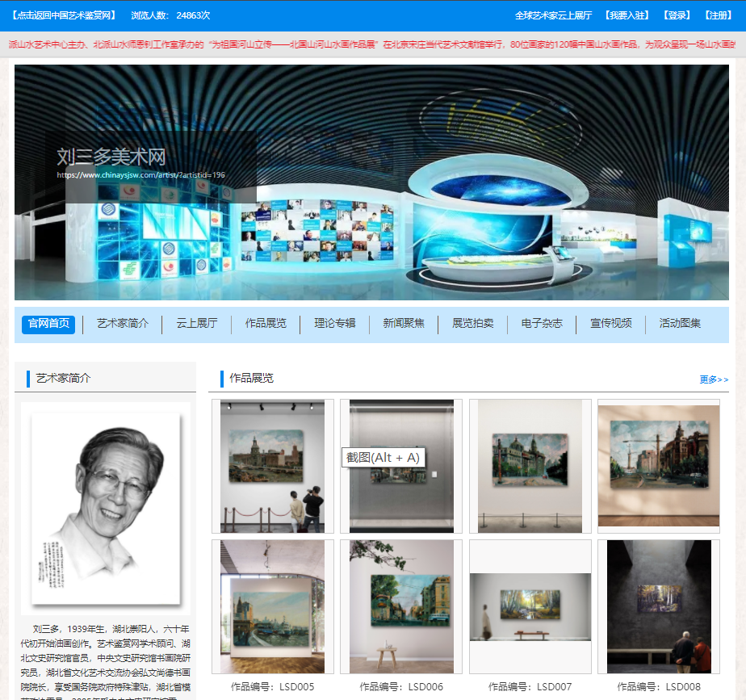This screenshot has width=746, height=700.
Task: Click the 作品编号：LSD008 caption
Action: click(659, 686)
